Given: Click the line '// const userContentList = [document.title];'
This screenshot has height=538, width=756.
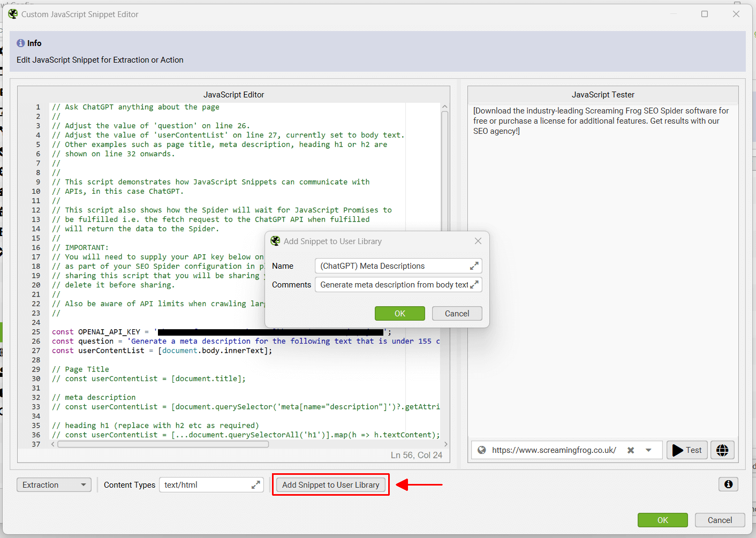Looking at the screenshot, I should click(x=149, y=378).
